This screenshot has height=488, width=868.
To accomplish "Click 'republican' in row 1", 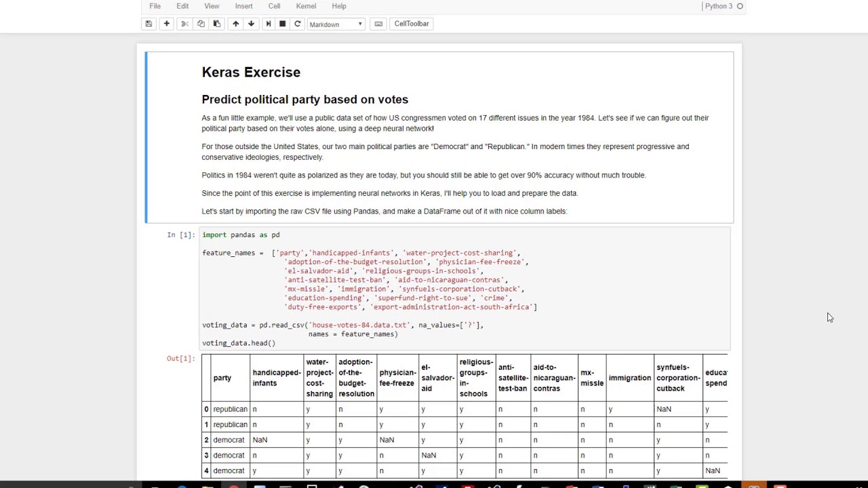I will point(231,425).
